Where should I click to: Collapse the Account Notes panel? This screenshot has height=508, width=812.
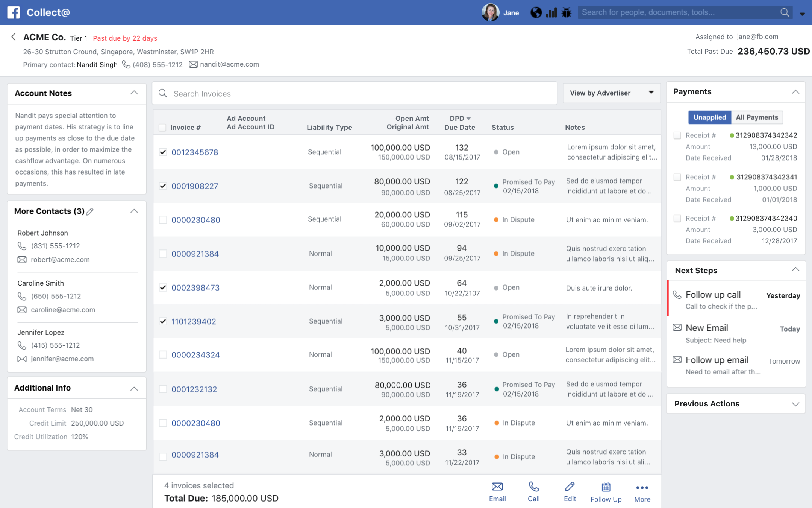click(134, 93)
